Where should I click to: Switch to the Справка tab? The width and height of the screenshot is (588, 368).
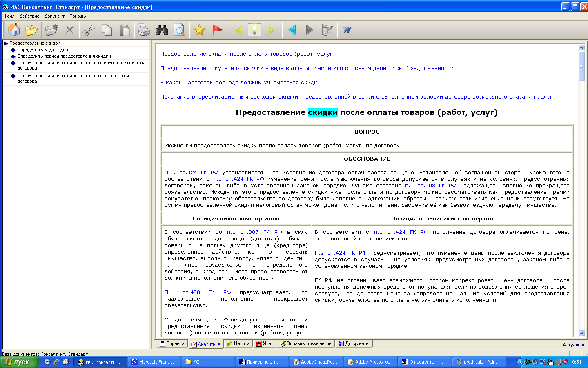[172, 343]
